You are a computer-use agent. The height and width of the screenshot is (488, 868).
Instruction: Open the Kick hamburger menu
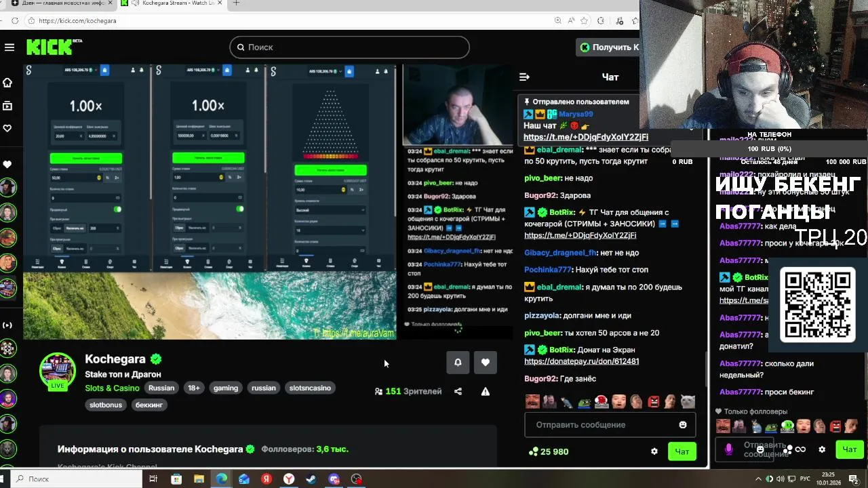tap(9, 47)
